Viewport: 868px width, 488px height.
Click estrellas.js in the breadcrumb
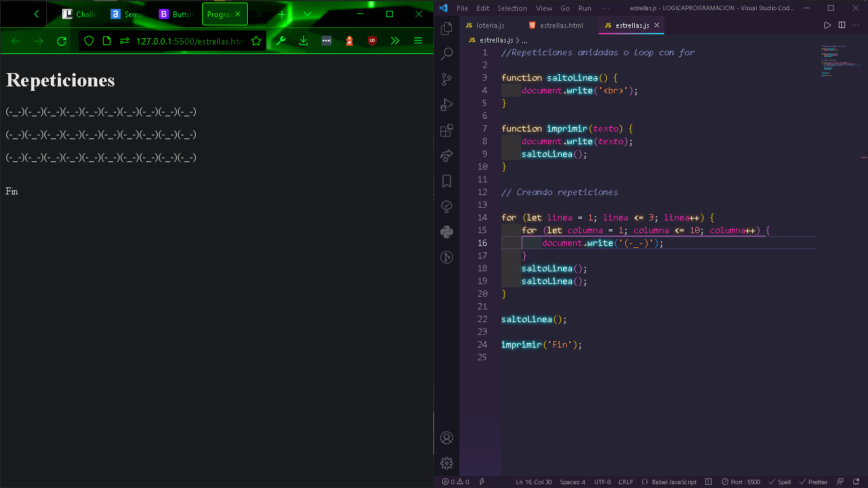495,40
